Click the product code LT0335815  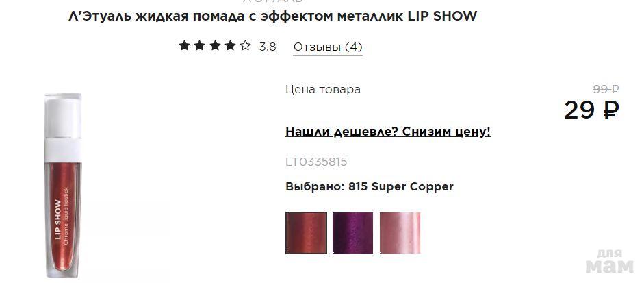click(x=316, y=162)
